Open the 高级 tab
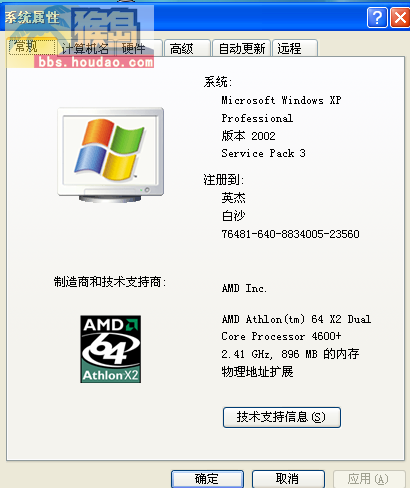 coord(187,48)
